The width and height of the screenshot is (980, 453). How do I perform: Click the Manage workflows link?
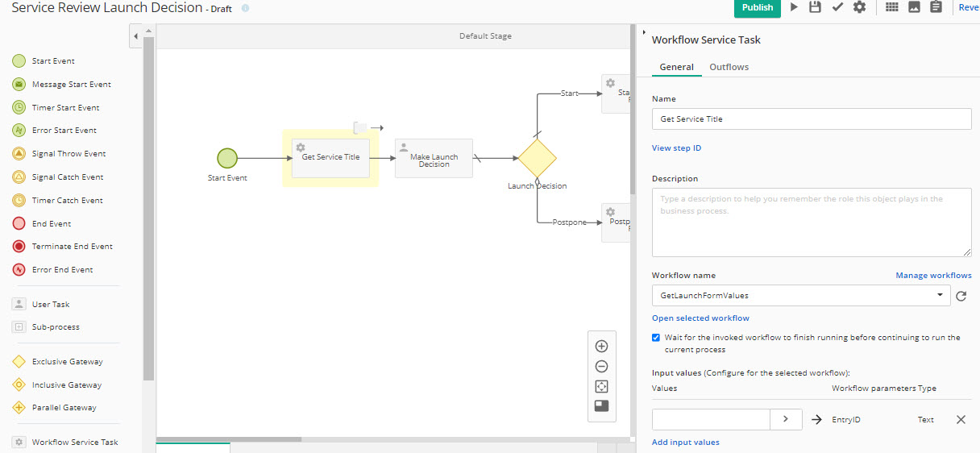(933, 276)
